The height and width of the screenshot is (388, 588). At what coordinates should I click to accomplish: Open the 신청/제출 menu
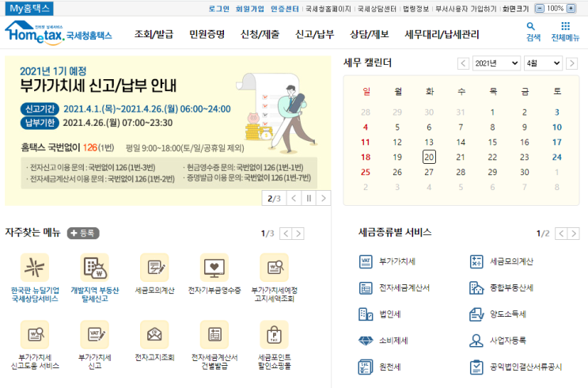tap(260, 35)
